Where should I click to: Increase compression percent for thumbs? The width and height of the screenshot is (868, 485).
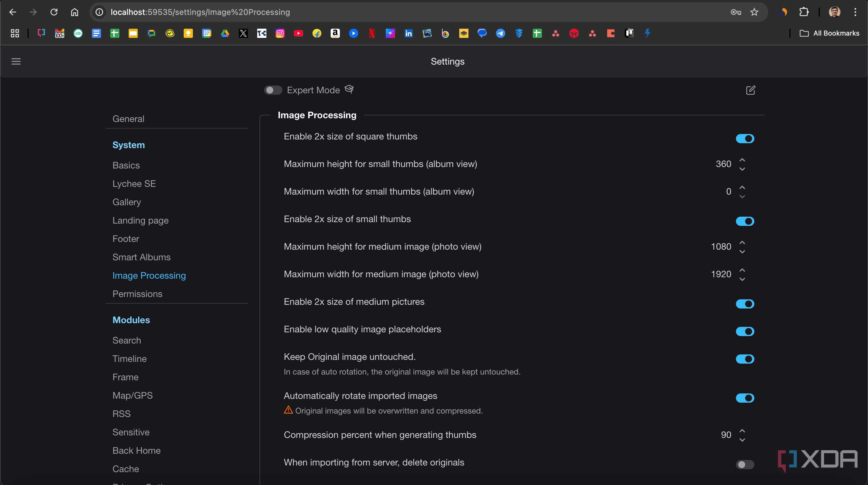[742, 430]
